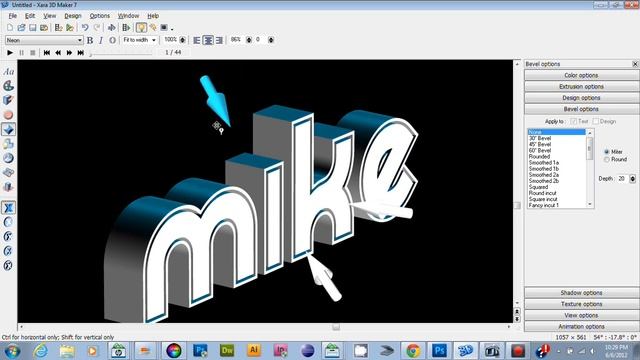640x360 pixels.
Task: Click the Italic I icon
Action: [x=101, y=40]
